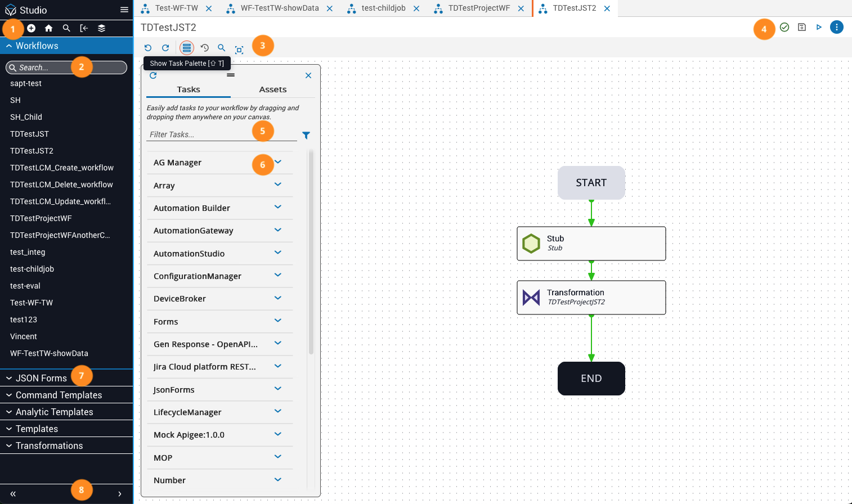Open workflow history clock icon

pos(205,48)
